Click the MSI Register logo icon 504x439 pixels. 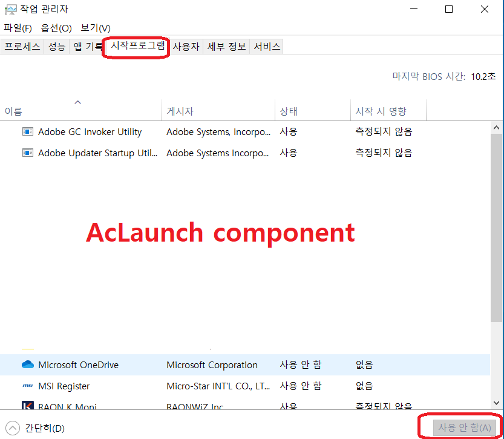coord(28,386)
